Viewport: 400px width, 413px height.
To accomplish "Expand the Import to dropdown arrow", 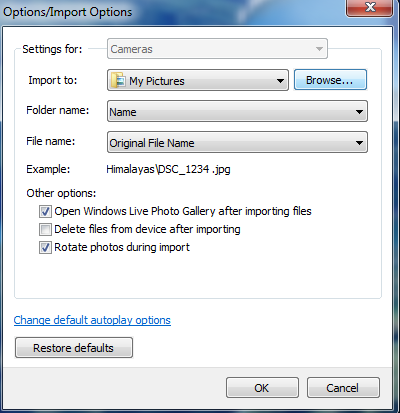I will point(280,81).
